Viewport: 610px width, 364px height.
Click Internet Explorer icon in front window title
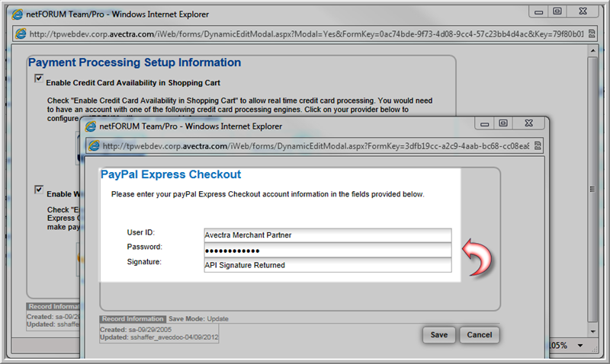pyautogui.click(x=91, y=126)
